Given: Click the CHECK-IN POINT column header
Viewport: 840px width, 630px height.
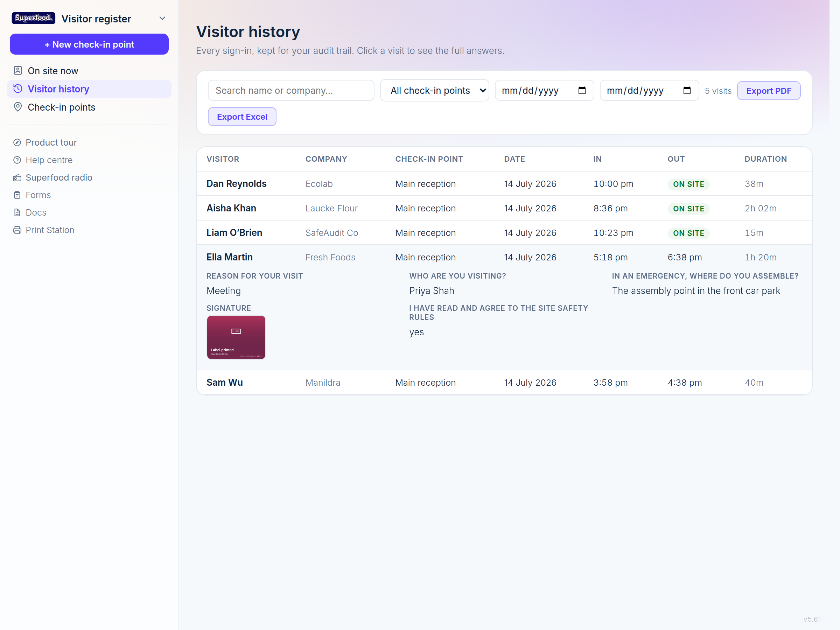Looking at the screenshot, I should click(429, 159).
